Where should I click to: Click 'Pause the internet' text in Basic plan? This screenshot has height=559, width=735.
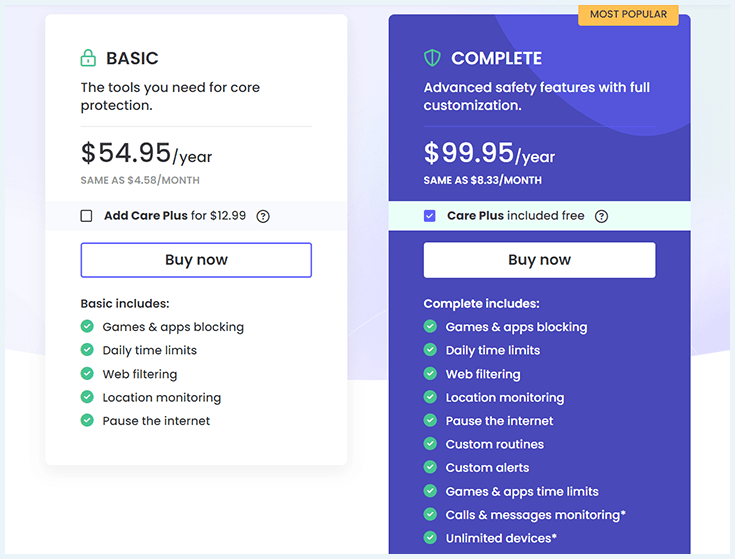(x=156, y=421)
